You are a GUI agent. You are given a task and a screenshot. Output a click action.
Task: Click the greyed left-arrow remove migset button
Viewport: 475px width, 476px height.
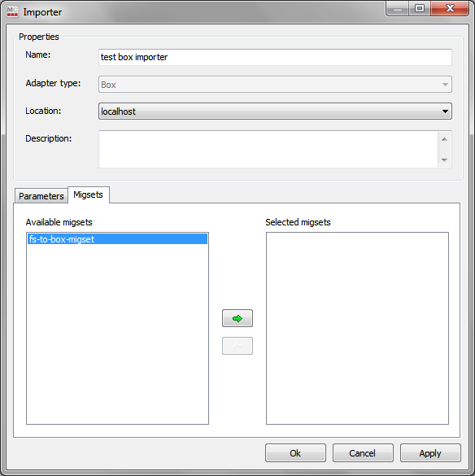click(x=237, y=346)
